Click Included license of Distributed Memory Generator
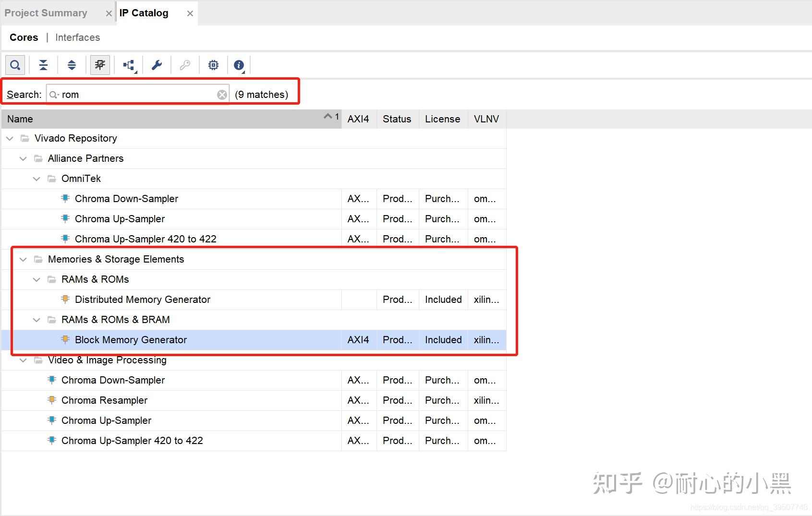This screenshot has width=812, height=516. pyautogui.click(x=443, y=300)
